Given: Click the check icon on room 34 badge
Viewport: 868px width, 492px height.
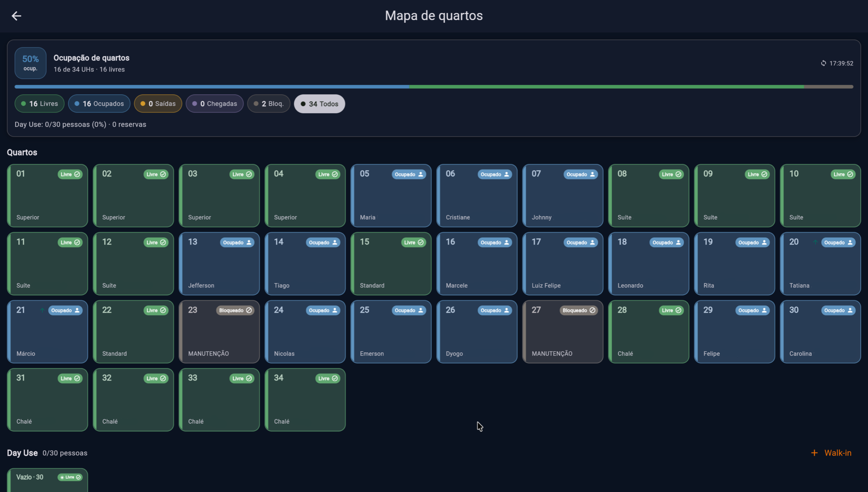Looking at the screenshot, I should click(x=335, y=378).
